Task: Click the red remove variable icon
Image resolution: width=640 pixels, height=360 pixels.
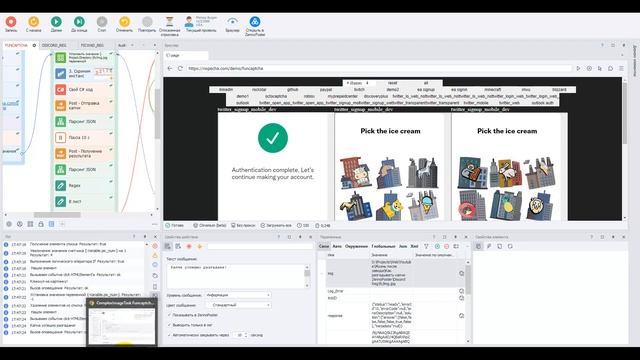Action: pyautogui.click(x=447, y=247)
